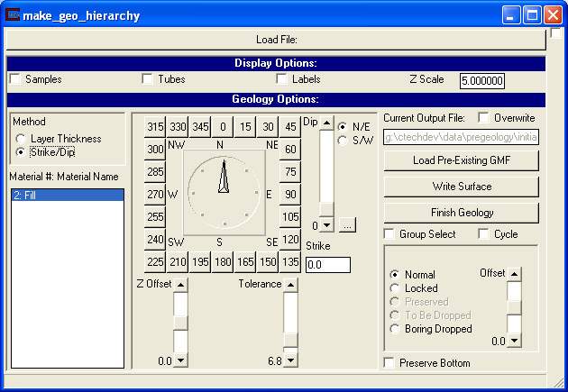568x392 pixels.
Task: Click the 0 North direction button
Action: pos(223,127)
